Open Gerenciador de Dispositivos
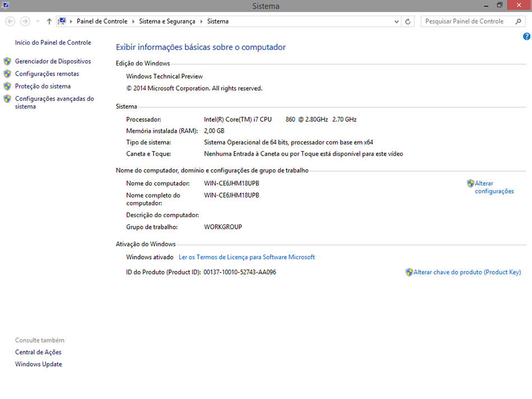Screen dimensions: 532x399 coord(53,62)
